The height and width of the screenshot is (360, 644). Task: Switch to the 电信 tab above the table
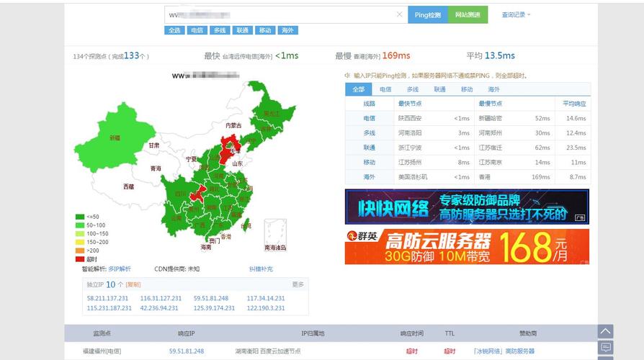pyautogui.click(x=385, y=89)
